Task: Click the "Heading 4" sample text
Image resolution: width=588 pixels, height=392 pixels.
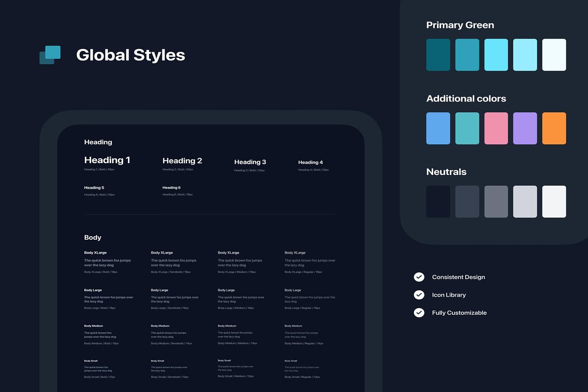Action: pos(311,162)
